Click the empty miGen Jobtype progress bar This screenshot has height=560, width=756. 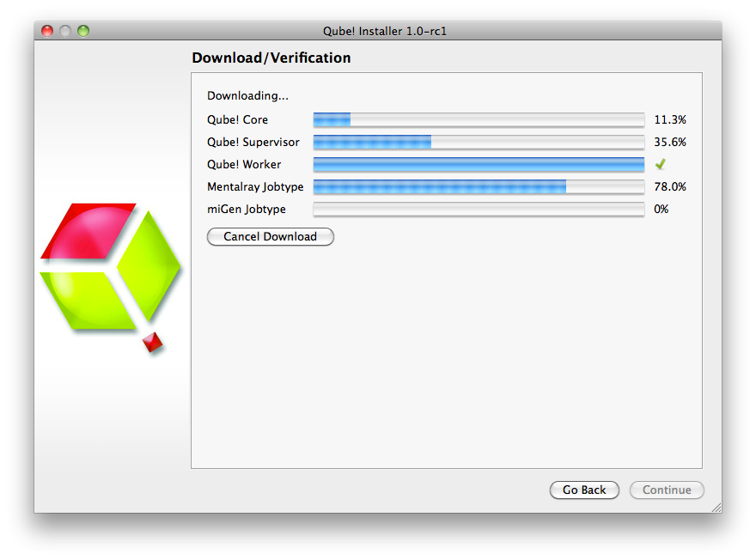[x=479, y=209]
